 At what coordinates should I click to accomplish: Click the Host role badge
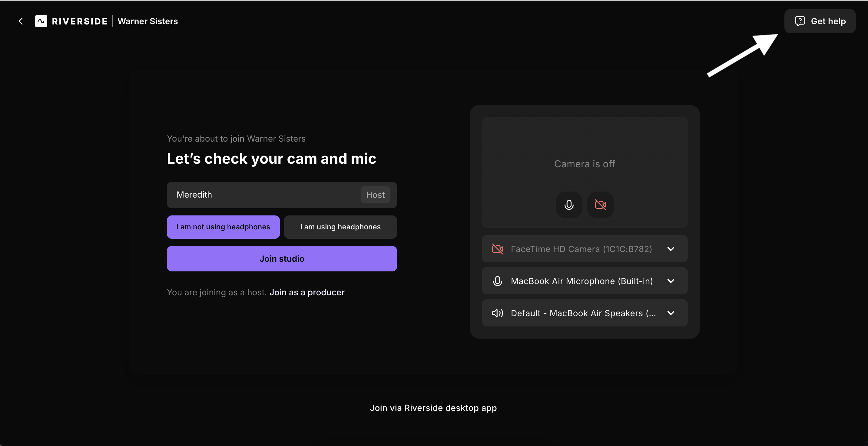coord(375,195)
